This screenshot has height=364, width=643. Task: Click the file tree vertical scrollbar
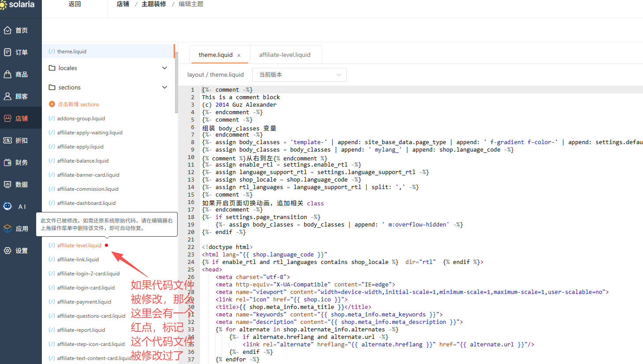[176, 83]
